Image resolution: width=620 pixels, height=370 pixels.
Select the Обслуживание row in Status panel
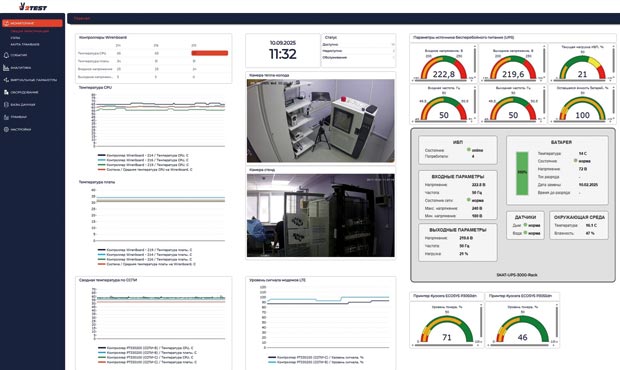[358, 58]
